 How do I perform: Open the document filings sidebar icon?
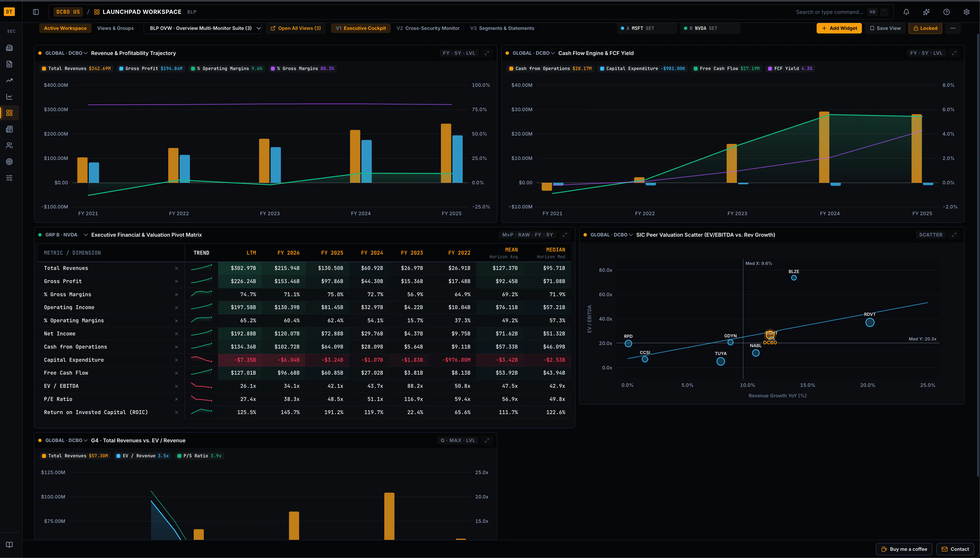[10, 64]
